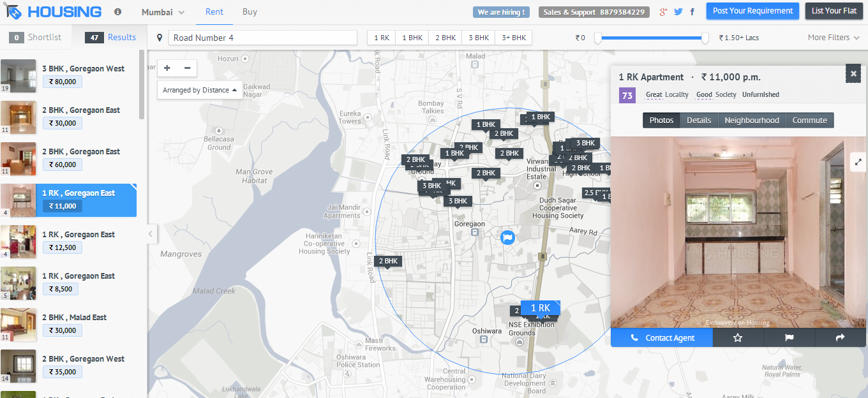Click Sales & Support phone number
The width and height of the screenshot is (868, 398).
coord(594,12)
